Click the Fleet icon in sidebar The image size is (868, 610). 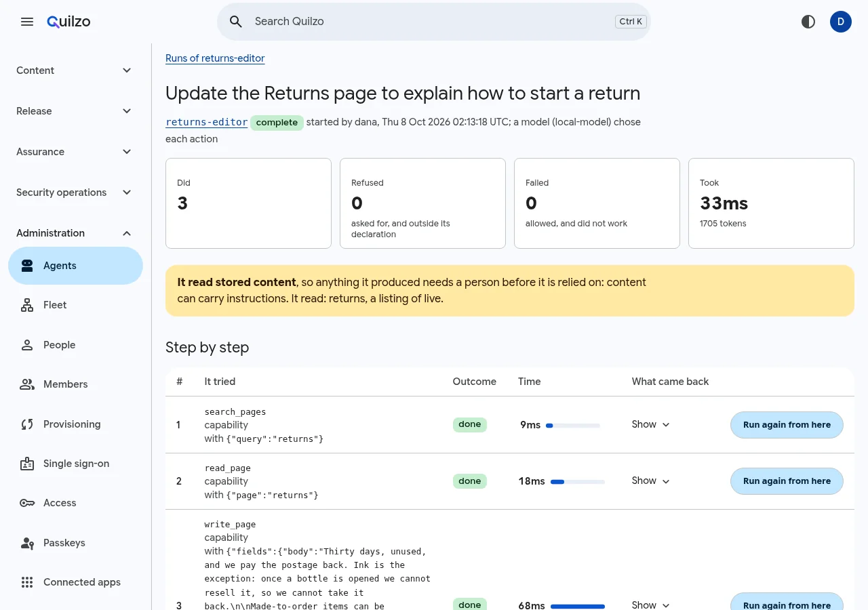click(27, 305)
